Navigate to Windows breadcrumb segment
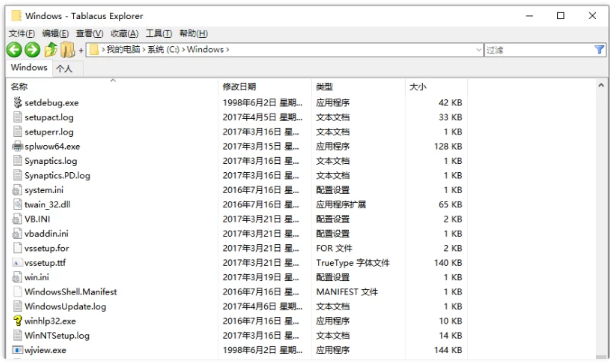The height and width of the screenshot is (362, 610). click(205, 50)
